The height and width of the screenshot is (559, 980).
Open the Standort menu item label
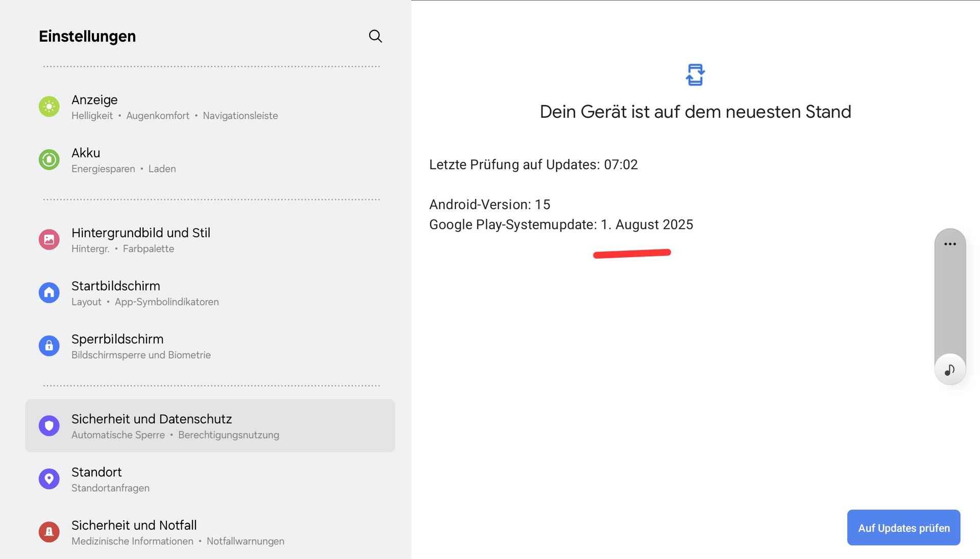[96, 472]
